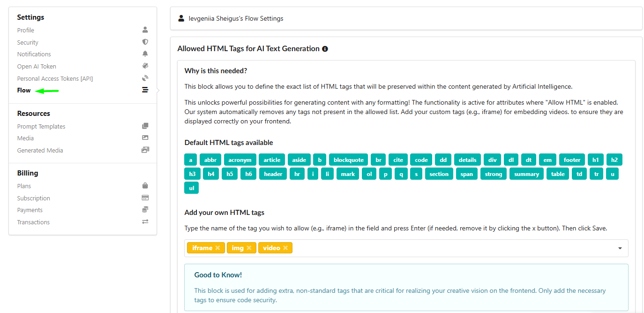Click the Security shield icon
The height and width of the screenshot is (313, 644).
click(145, 42)
